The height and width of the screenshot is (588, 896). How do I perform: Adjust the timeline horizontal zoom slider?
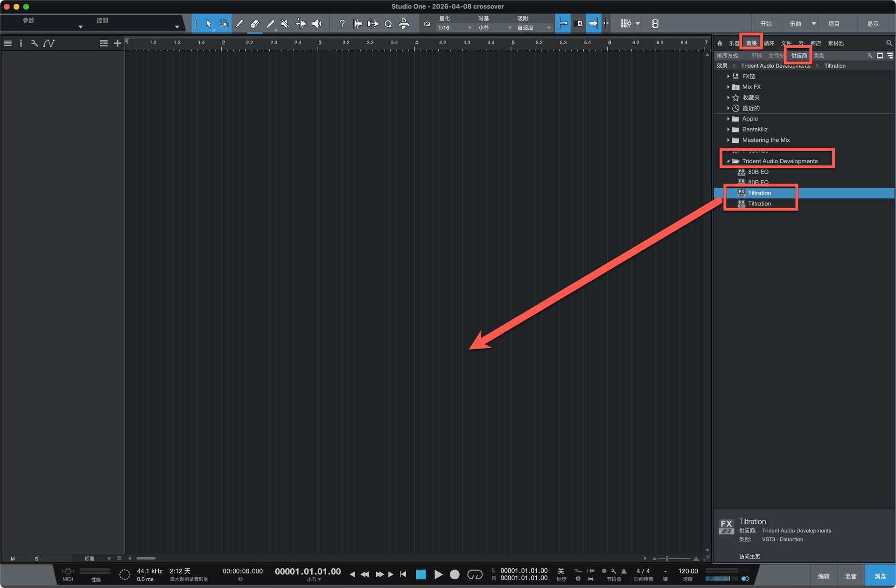point(667,559)
